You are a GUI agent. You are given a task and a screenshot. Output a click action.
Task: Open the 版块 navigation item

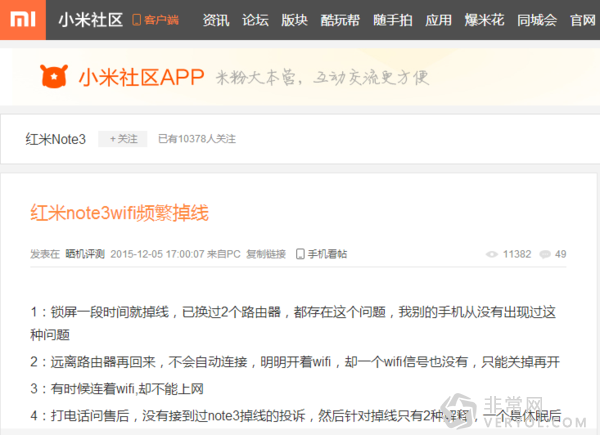(x=294, y=20)
